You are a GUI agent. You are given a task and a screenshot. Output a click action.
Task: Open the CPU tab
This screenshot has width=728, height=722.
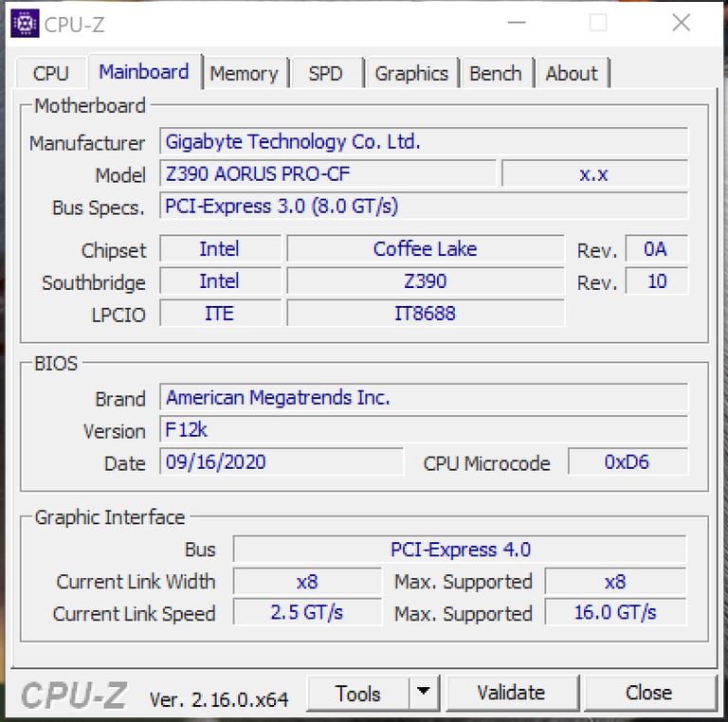51,73
